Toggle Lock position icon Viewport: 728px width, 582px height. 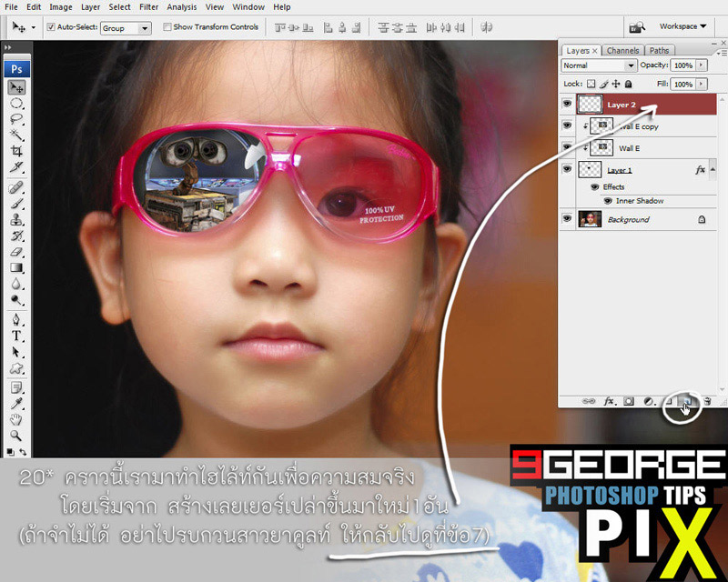coord(616,84)
